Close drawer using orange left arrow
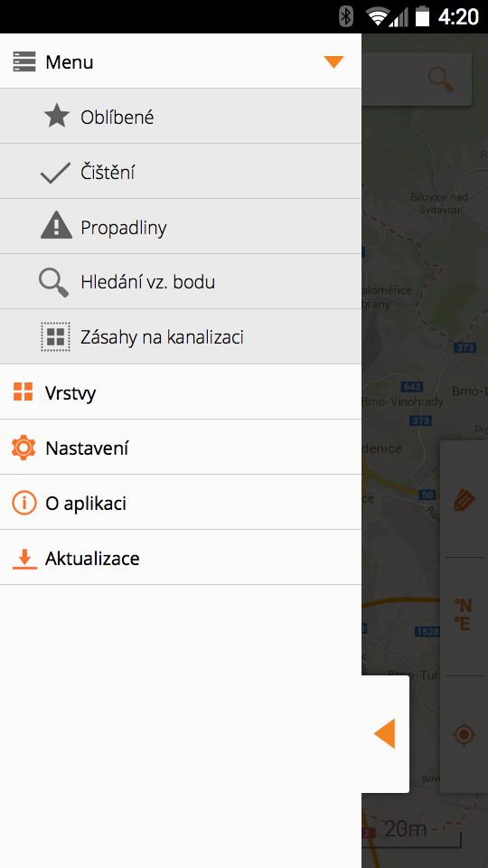Screen dimensions: 488x868 [x=385, y=733]
